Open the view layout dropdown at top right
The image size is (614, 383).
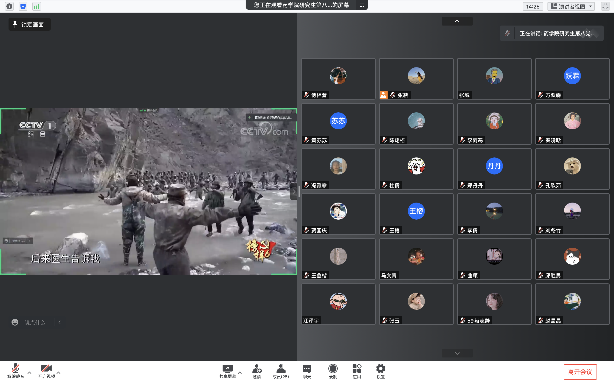tap(571, 6)
